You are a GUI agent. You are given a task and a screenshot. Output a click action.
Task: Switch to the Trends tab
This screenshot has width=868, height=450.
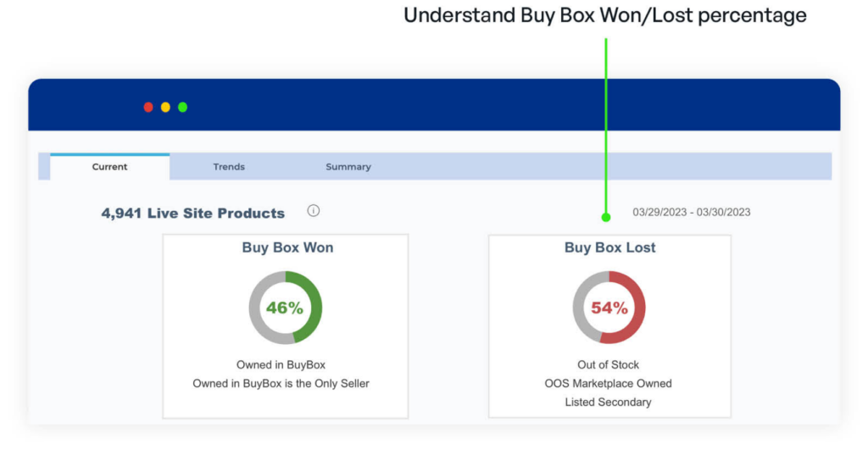(x=229, y=167)
